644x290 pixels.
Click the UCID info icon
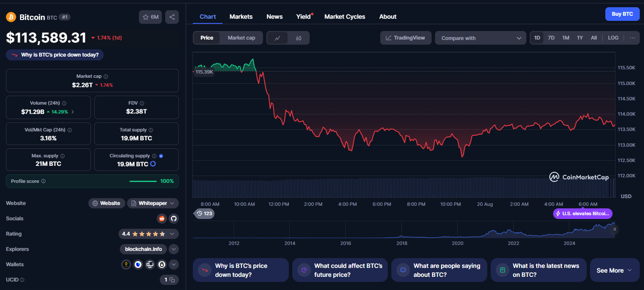[22, 280]
